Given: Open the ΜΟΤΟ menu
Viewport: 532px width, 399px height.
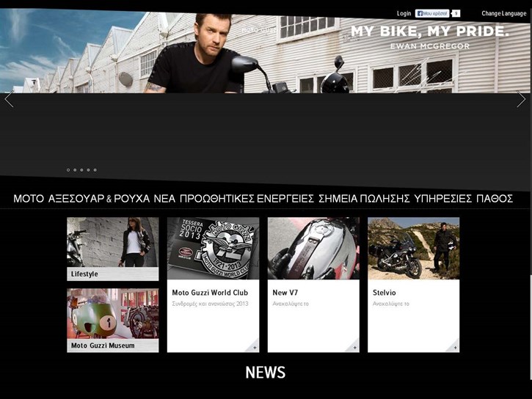Looking at the screenshot, I should click(29, 199).
